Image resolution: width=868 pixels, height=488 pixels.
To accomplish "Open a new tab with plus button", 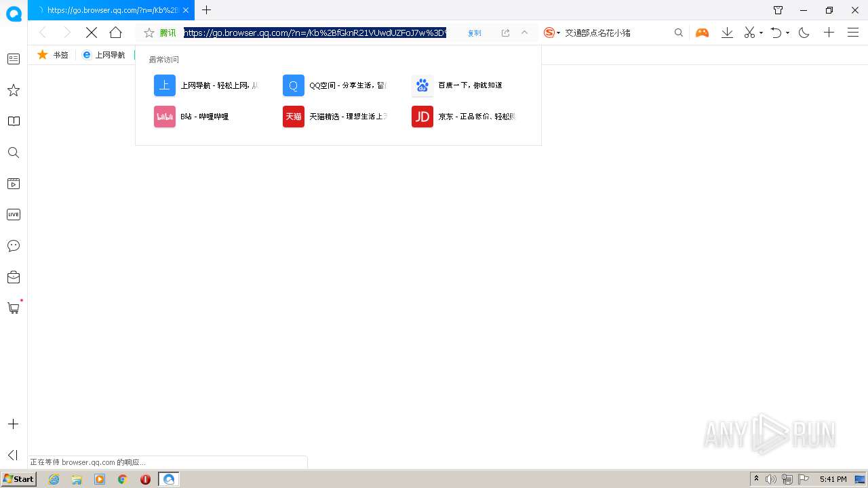I will tap(207, 10).
